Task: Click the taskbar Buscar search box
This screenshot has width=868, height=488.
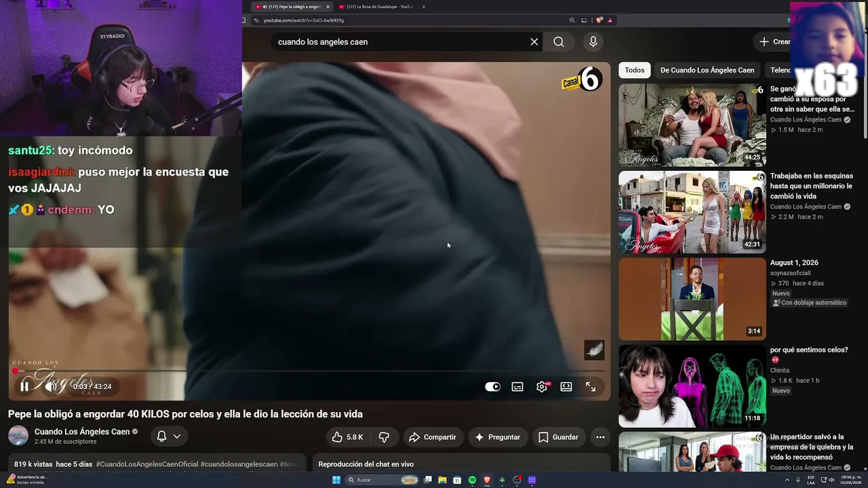Action: [382, 480]
